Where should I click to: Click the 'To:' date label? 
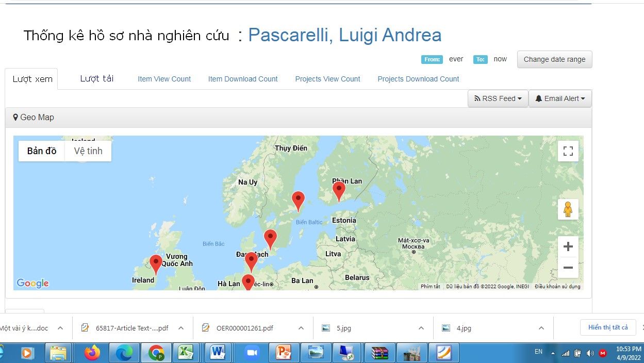pos(481,59)
